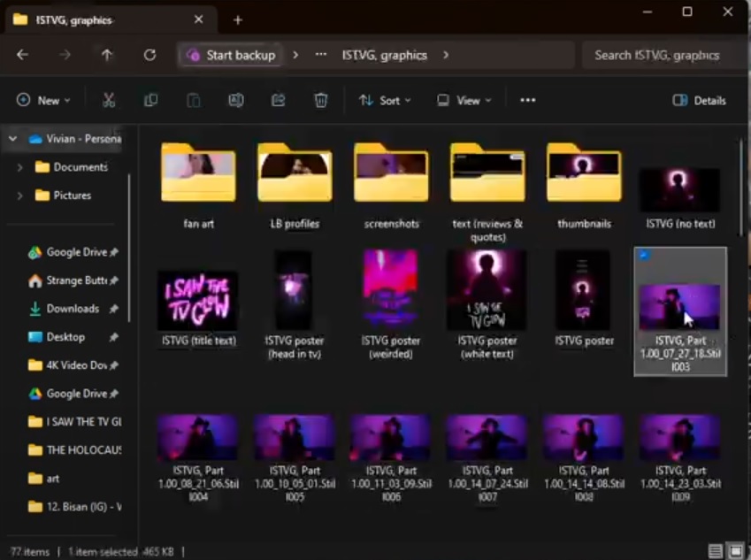Open I SAW THE TV GL sidebar folder
This screenshot has width=751, height=560.
pyautogui.click(x=74, y=422)
